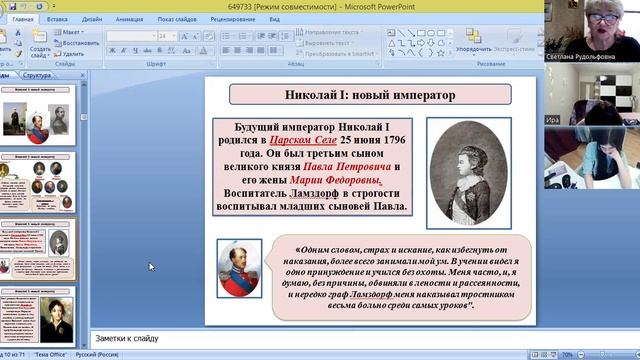Open the character spacing dropdown
The image size is (640, 360).
point(171,51)
